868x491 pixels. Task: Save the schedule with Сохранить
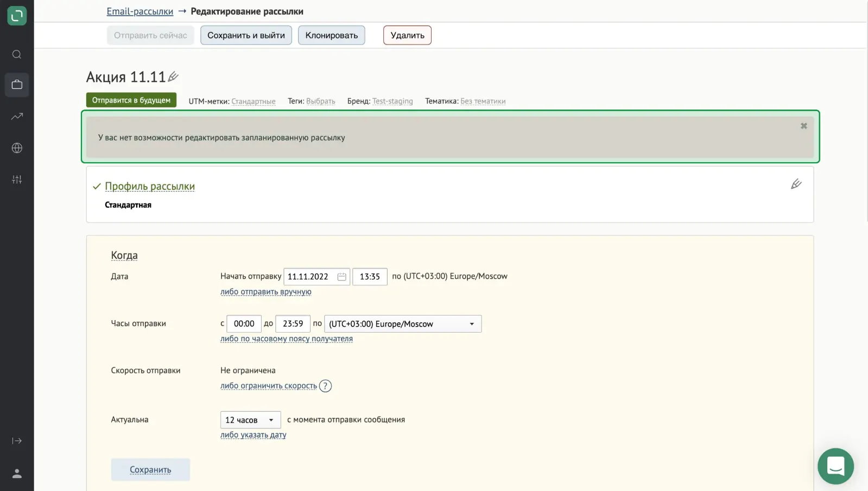coord(150,469)
